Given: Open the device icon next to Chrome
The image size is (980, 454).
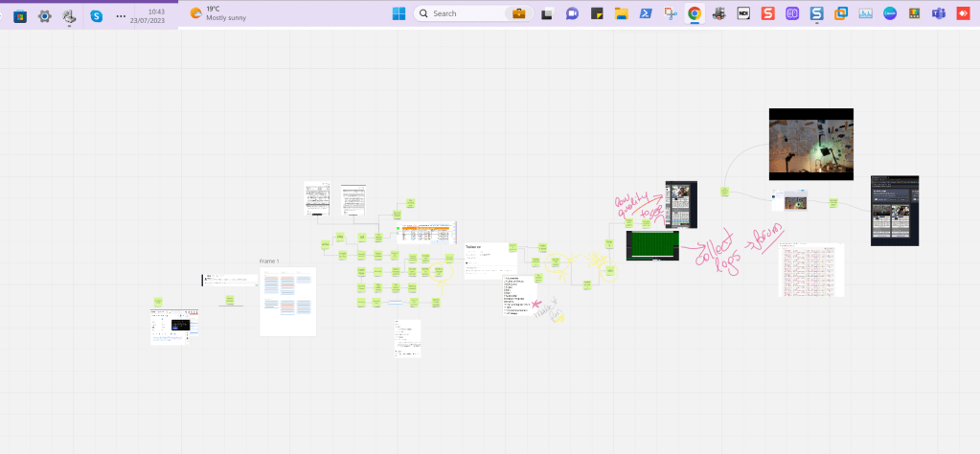Looking at the screenshot, I should pyautogui.click(x=718, y=13).
